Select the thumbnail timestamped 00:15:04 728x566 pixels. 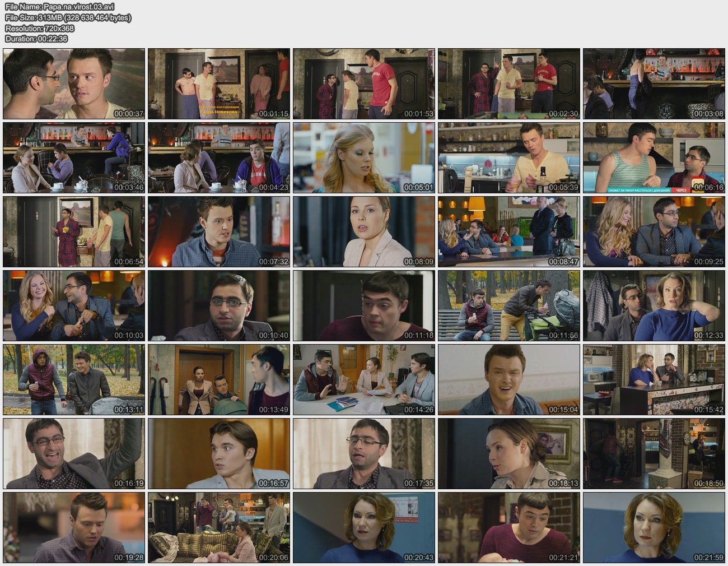coord(508,379)
